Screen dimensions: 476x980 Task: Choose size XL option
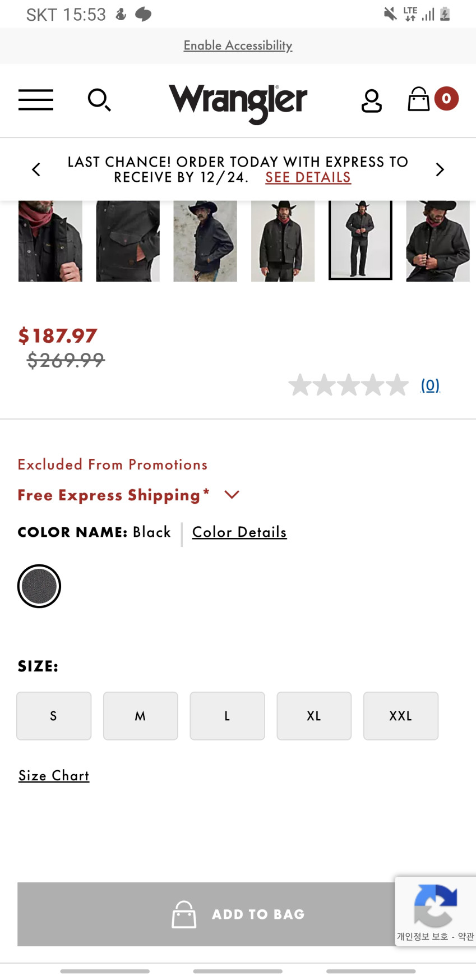click(x=314, y=716)
